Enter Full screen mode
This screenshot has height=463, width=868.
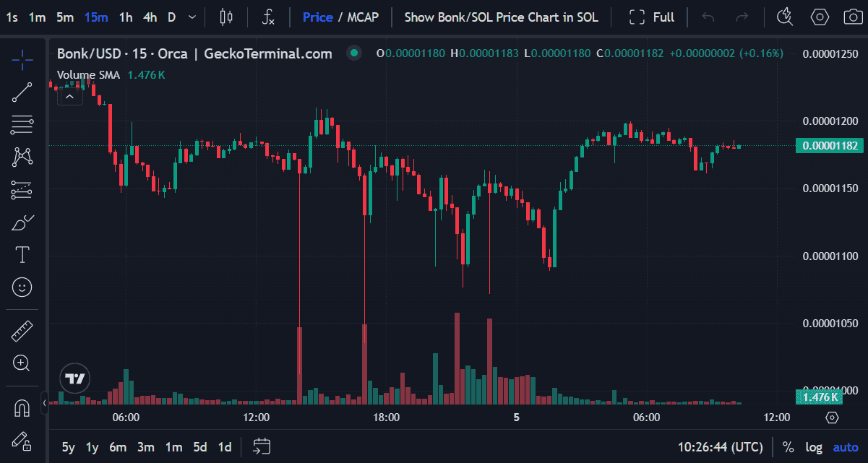click(651, 17)
